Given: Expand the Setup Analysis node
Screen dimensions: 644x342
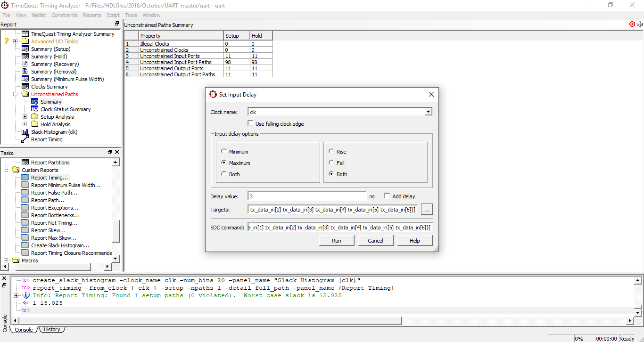Looking at the screenshot, I should [x=25, y=117].
